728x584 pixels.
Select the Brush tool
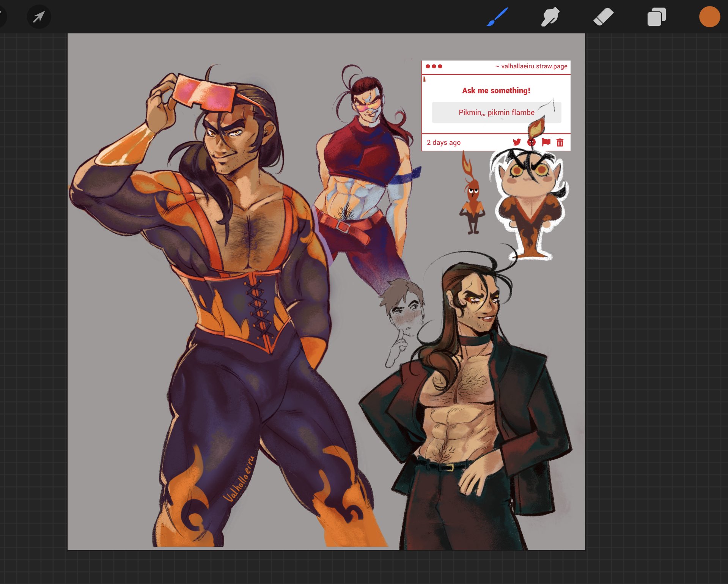[497, 17]
